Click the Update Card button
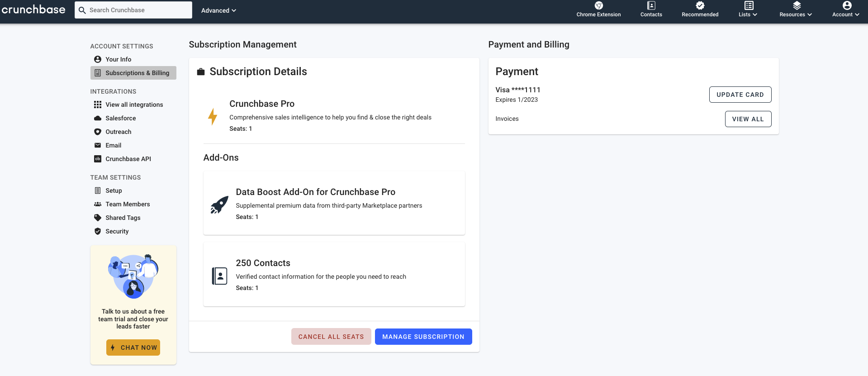Screen dimensions: 868x376 [740, 95]
